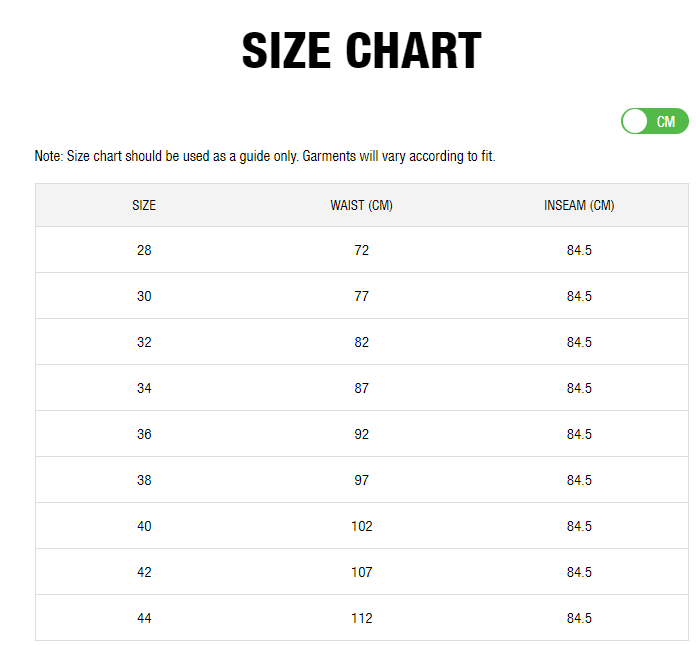Click the SIZE CHART heading

[x=362, y=51]
